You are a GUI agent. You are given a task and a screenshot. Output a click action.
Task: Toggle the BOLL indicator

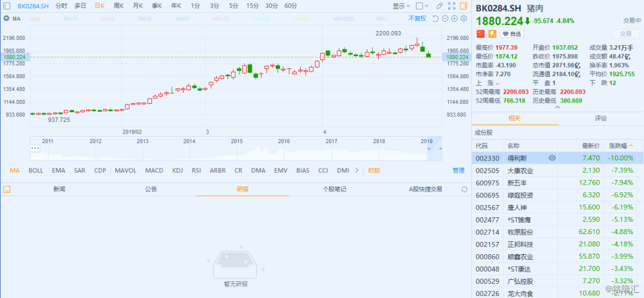coord(35,170)
